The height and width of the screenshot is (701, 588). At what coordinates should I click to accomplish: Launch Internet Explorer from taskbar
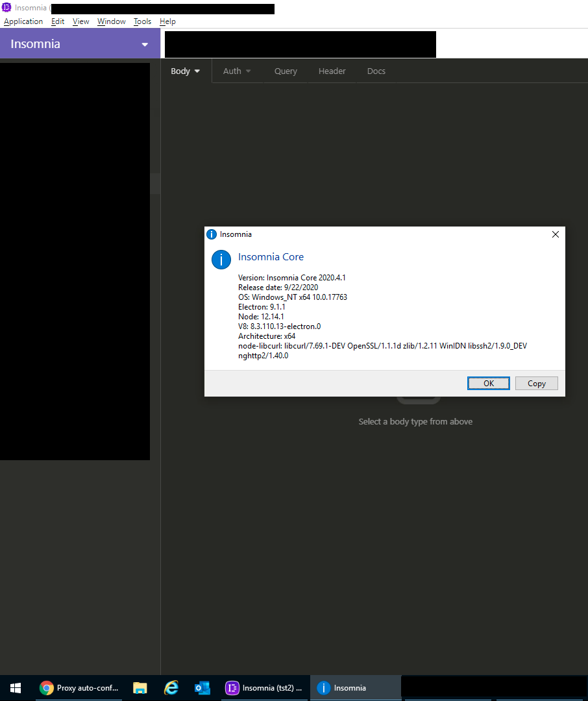pos(171,688)
